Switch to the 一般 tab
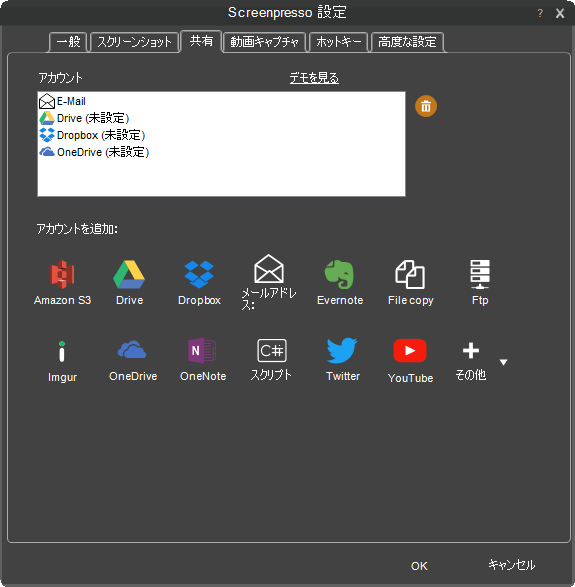The width and height of the screenshot is (575, 587). (68, 42)
